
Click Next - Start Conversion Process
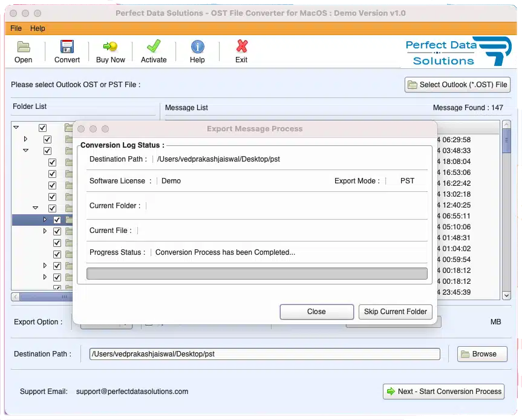coord(443,392)
